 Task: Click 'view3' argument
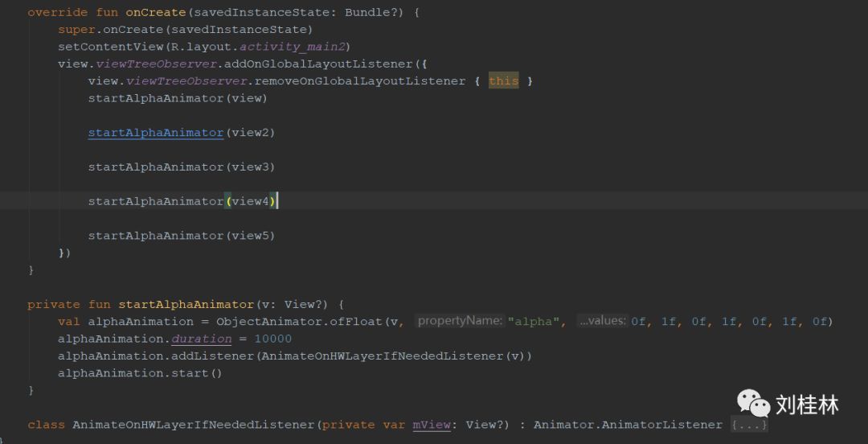pyautogui.click(x=250, y=166)
